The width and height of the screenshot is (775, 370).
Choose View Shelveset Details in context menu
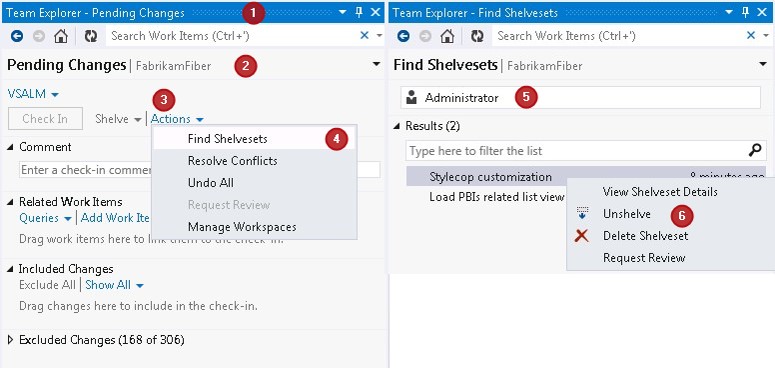click(670, 192)
